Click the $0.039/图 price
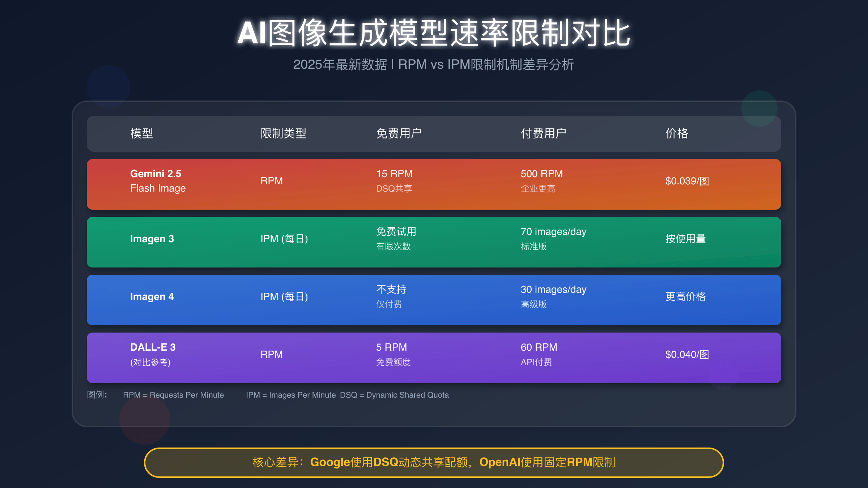 pyautogui.click(x=687, y=181)
